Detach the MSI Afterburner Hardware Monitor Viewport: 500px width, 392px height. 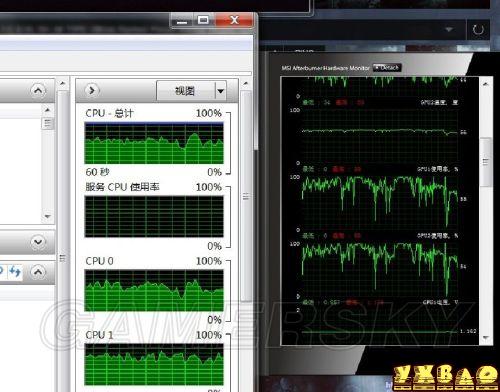click(x=387, y=68)
